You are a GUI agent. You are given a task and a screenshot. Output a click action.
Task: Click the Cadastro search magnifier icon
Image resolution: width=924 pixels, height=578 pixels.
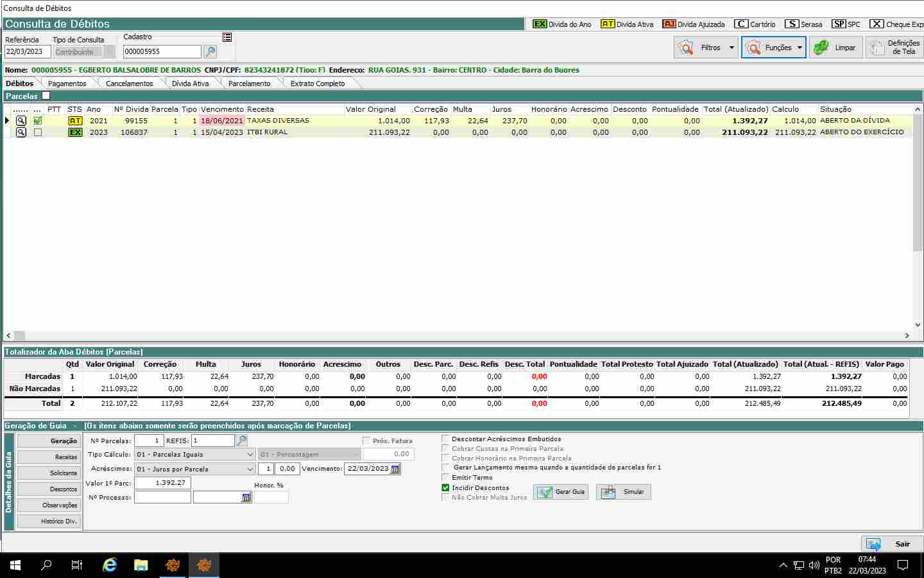pos(210,52)
